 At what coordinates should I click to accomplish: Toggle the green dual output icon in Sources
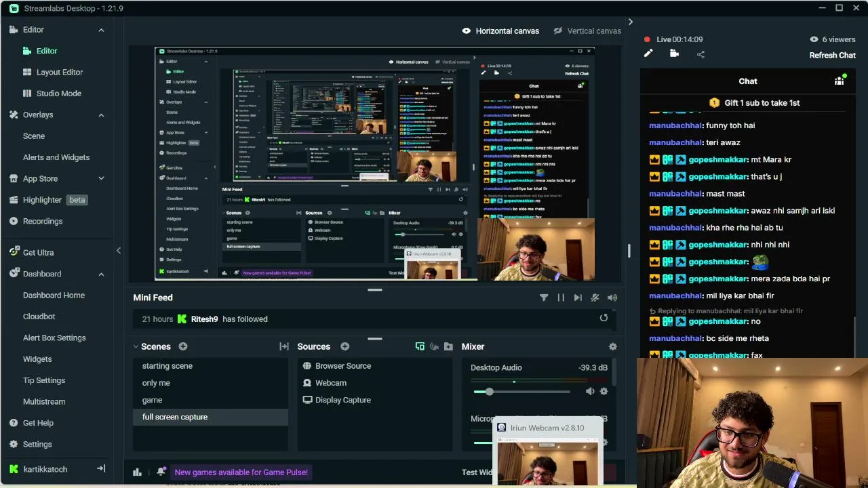420,347
